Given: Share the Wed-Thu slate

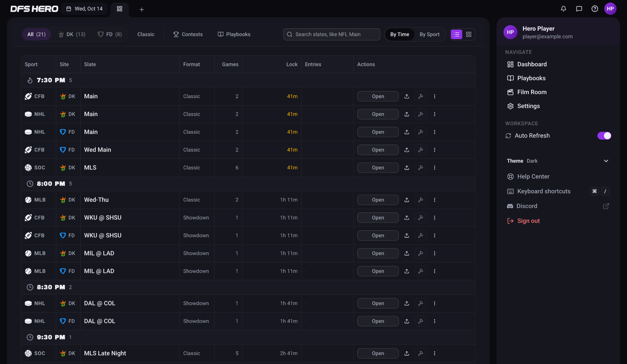Looking at the screenshot, I should (x=407, y=200).
